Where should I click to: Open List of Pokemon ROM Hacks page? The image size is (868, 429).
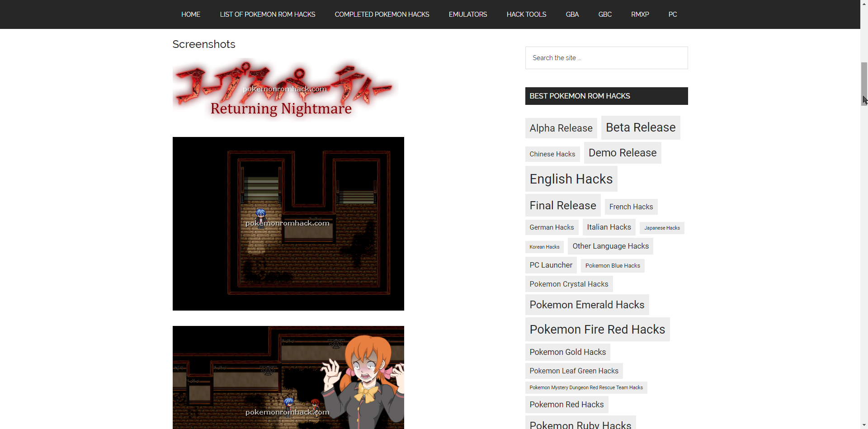[x=267, y=14]
